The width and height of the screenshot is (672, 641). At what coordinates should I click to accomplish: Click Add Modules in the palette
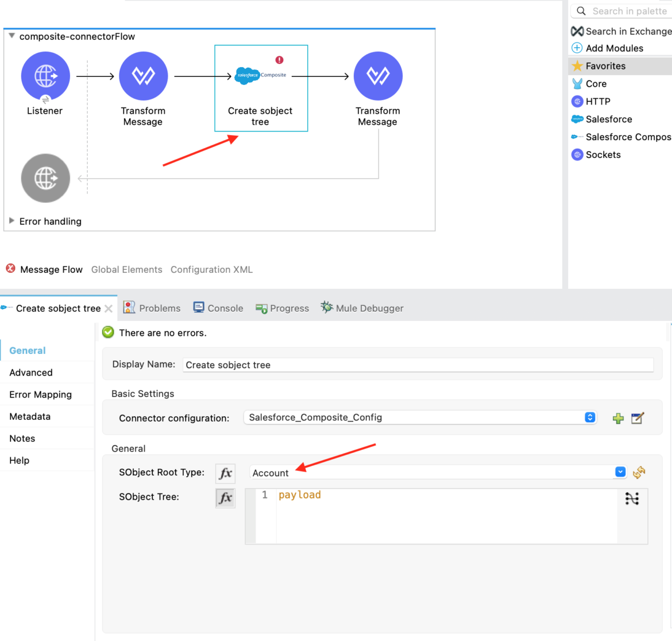[613, 48]
